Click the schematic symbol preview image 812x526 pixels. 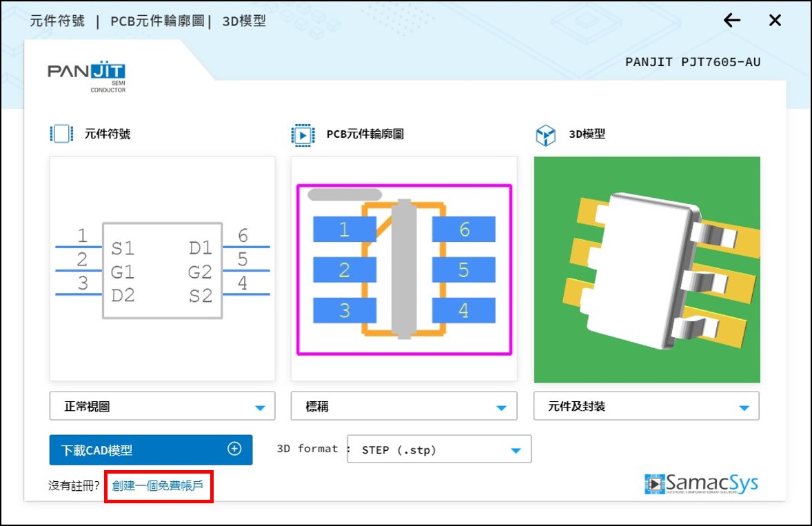pyautogui.click(x=162, y=269)
